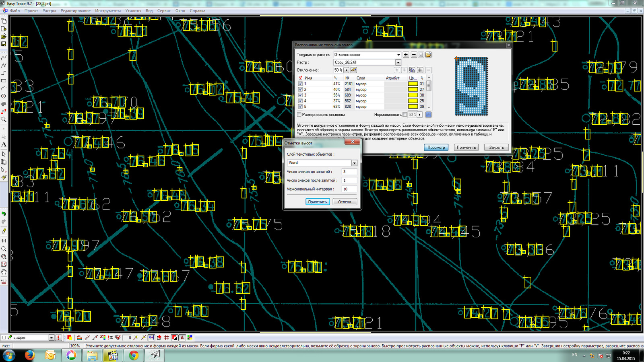Click the 'Просмотр' button
Viewport: 644px width, 362px height.
436,148
